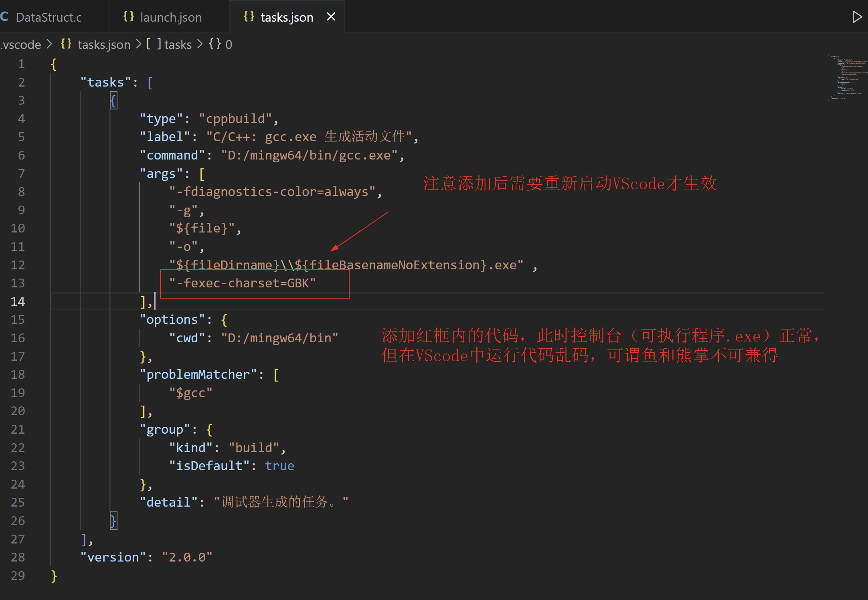
Task: Click the C file icon on DataStruct.c tab
Action: tap(4, 17)
